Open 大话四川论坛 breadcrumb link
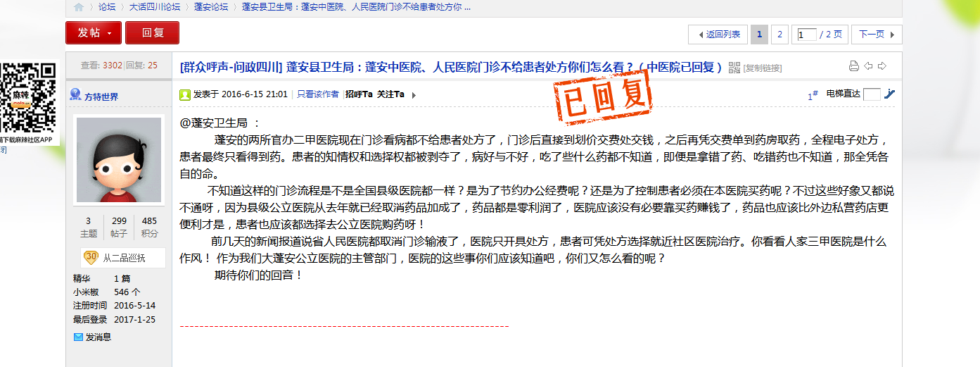The height and width of the screenshot is (367, 980). coord(155,7)
